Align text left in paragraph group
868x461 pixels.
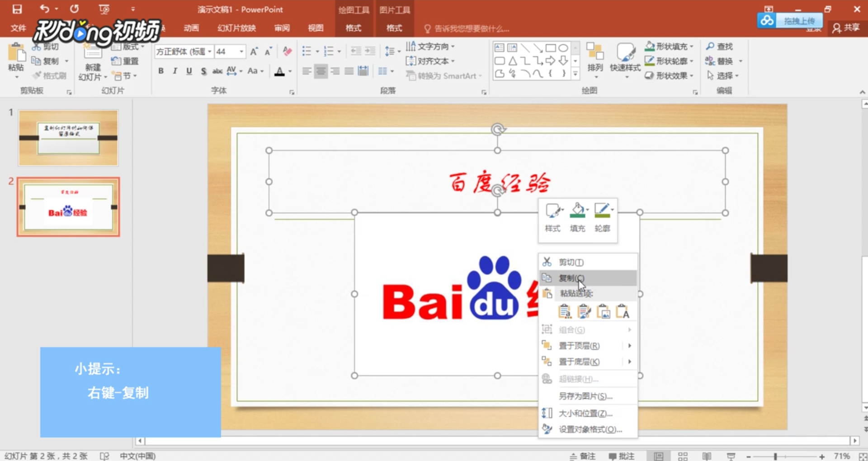tap(307, 71)
